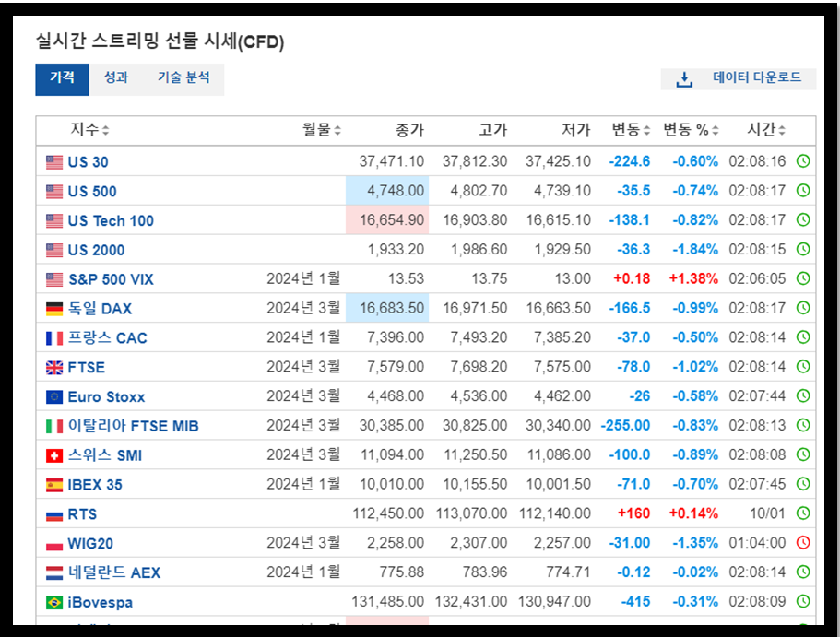Click the Swiss flag beside 스위스 SMI
This screenshot has height=637, width=840.
[54, 455]
